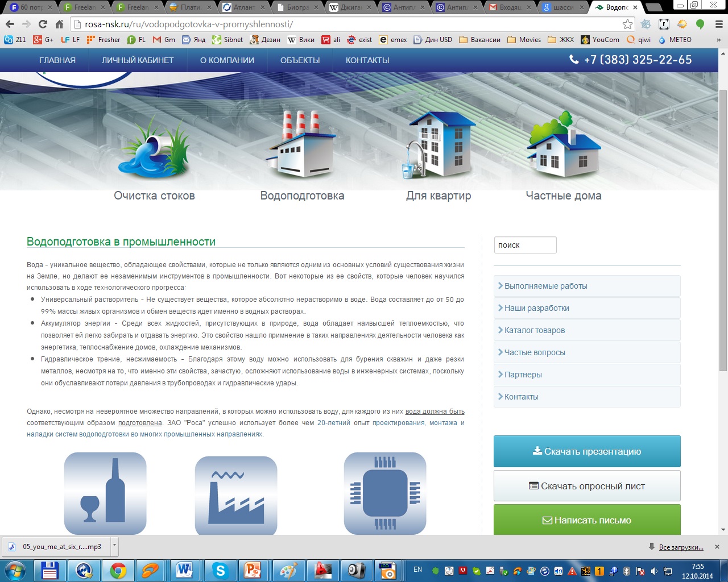728x582 pixels.
Task: Open the Movies bookmarks folder
Action: [x=524, y=40]
